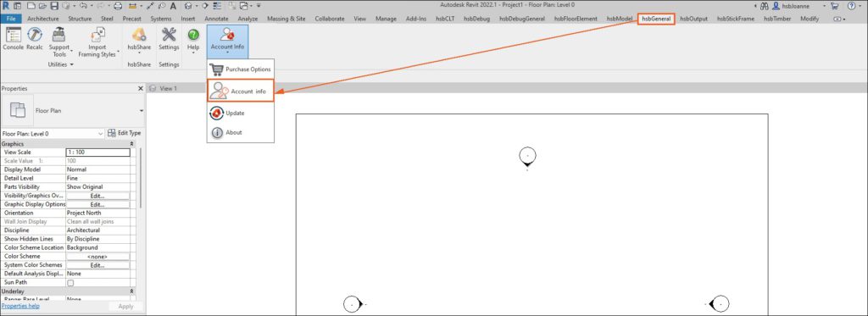The width and height of the screenshot is (868, 316).
Task: Click the Default 3D View icon
Action: pos(189,6)
